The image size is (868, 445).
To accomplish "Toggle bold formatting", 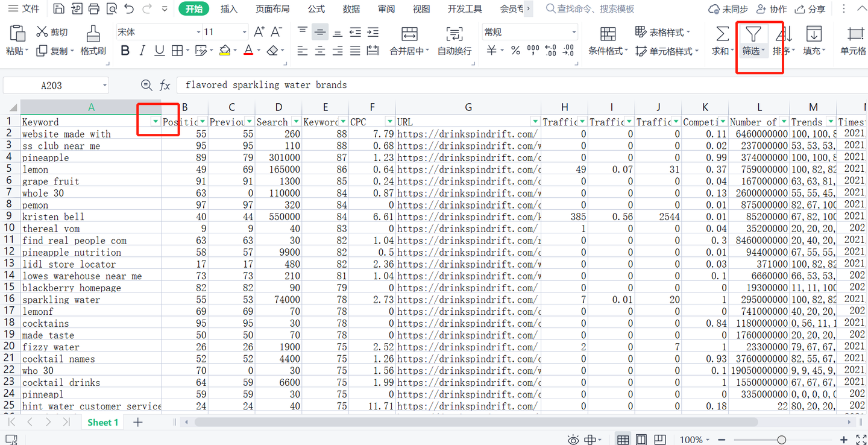I will (125, 51).
